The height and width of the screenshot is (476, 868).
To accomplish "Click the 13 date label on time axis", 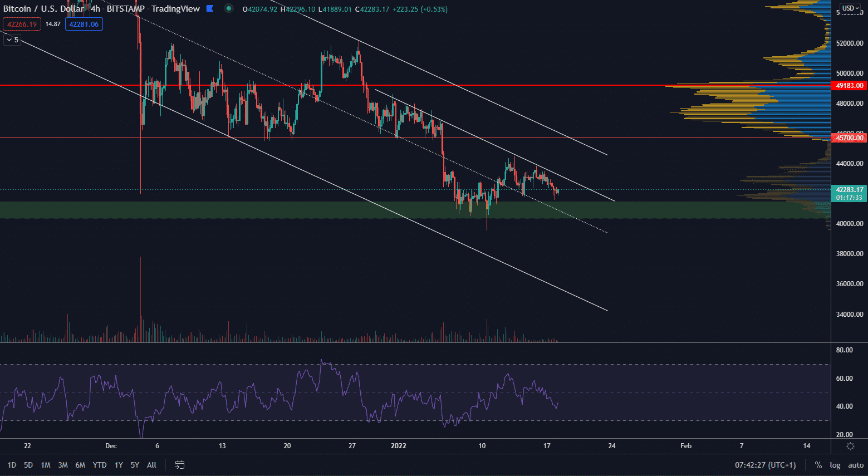I will tap(222, 446).
